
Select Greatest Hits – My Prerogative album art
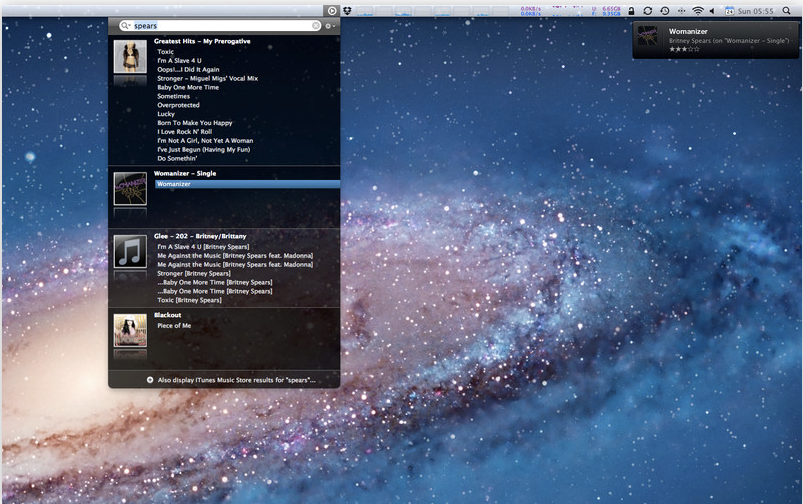(x=130, y=57)
